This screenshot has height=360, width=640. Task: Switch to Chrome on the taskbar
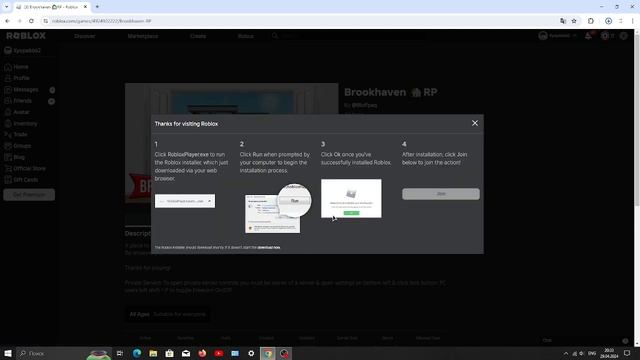tap(268, 353)
